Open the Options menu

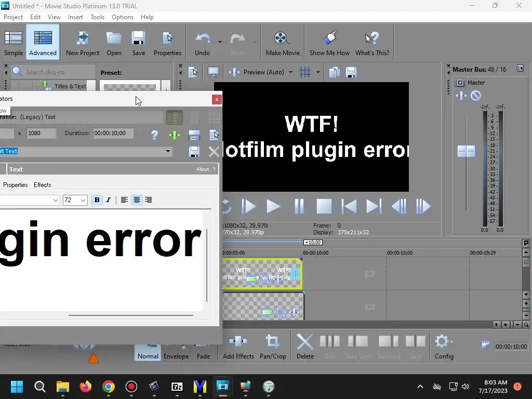[x=123, y=17]
